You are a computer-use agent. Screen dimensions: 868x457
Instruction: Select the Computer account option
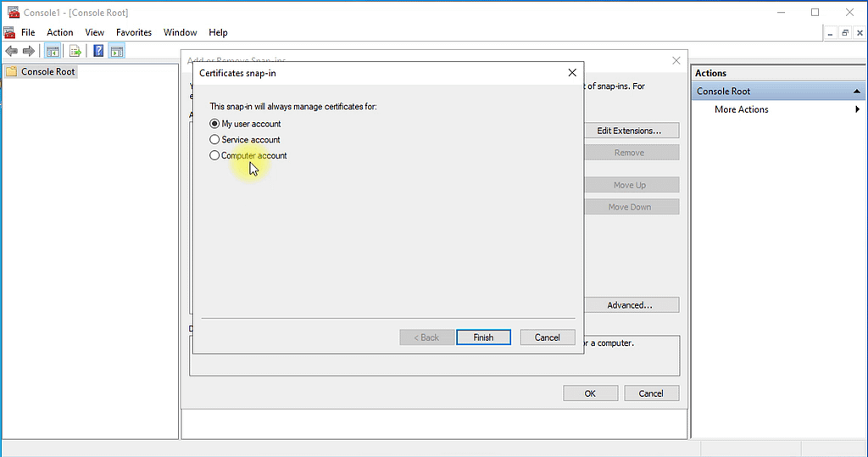pos(214,156)
